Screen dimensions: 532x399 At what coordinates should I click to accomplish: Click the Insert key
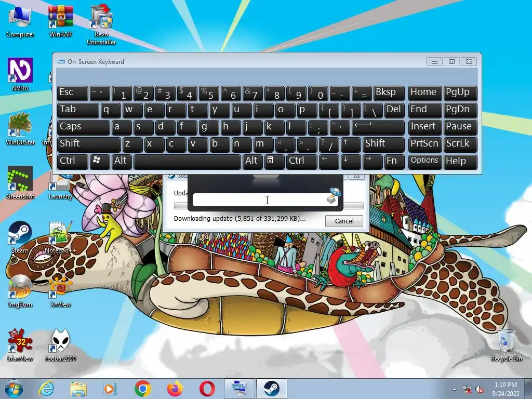425,127
